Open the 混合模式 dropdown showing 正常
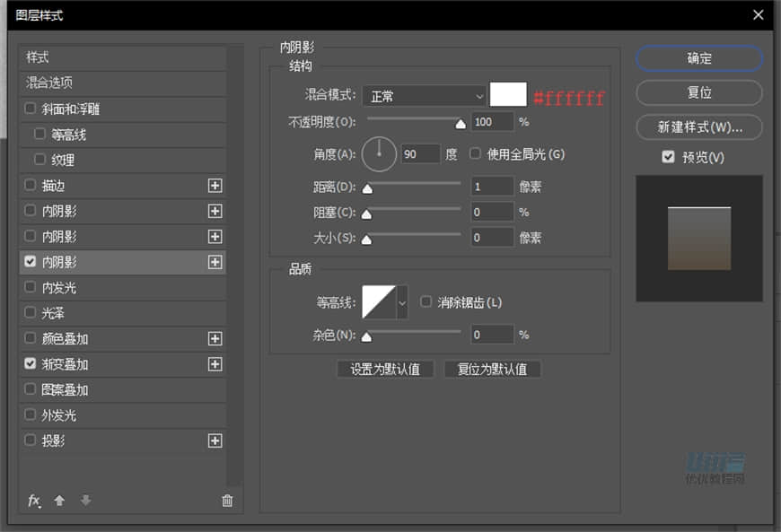Viewport: 781px width, 532px height. 422,96
